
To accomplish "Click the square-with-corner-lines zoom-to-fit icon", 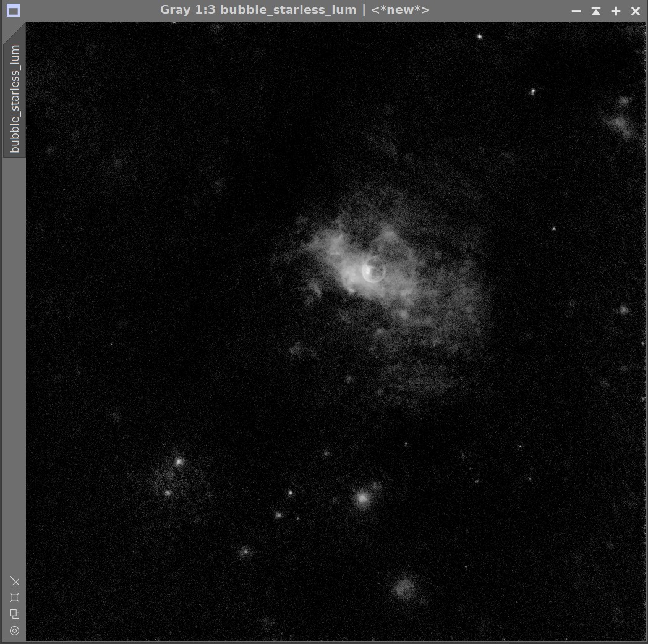I will coord(14,597).
